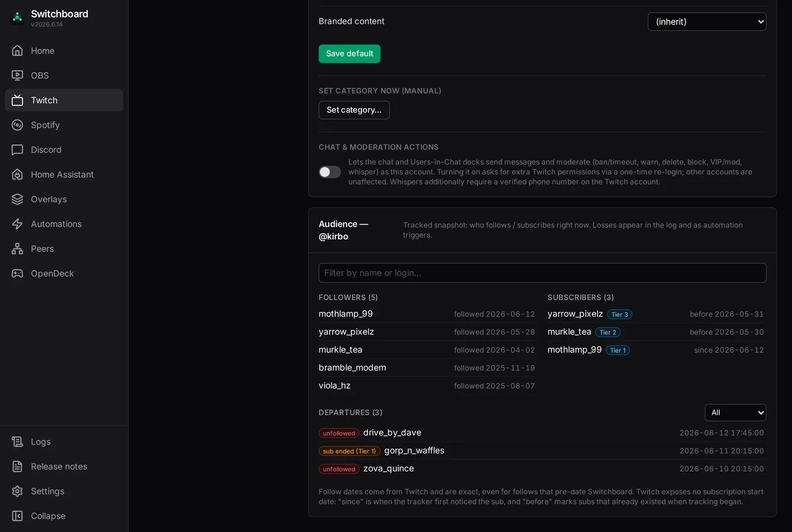Open the Home page
This screenshot has height=532, width=792.
[64, 50]
